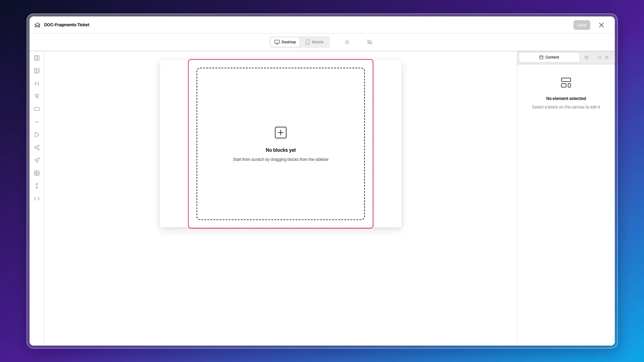This screenshot has height=362, width=644.
Task: Click the Save button
Action: pyautogui.click(x=582, y=25)
